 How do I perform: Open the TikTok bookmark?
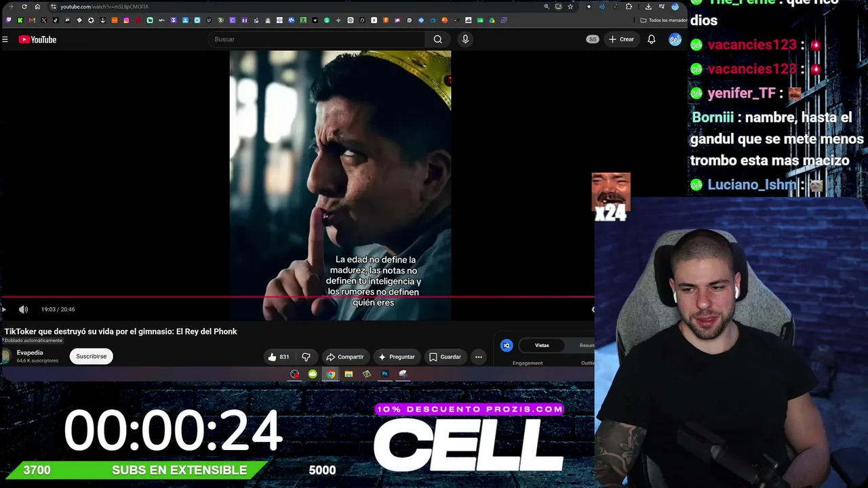pyautogui.click(x=56, y=20)
